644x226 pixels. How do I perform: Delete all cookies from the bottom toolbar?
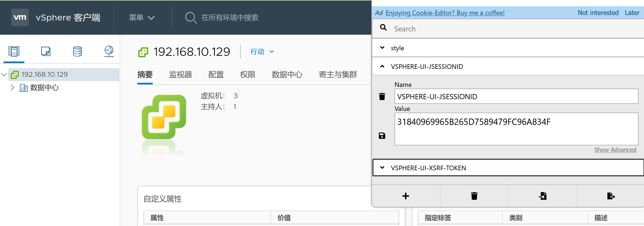(474, 196)
